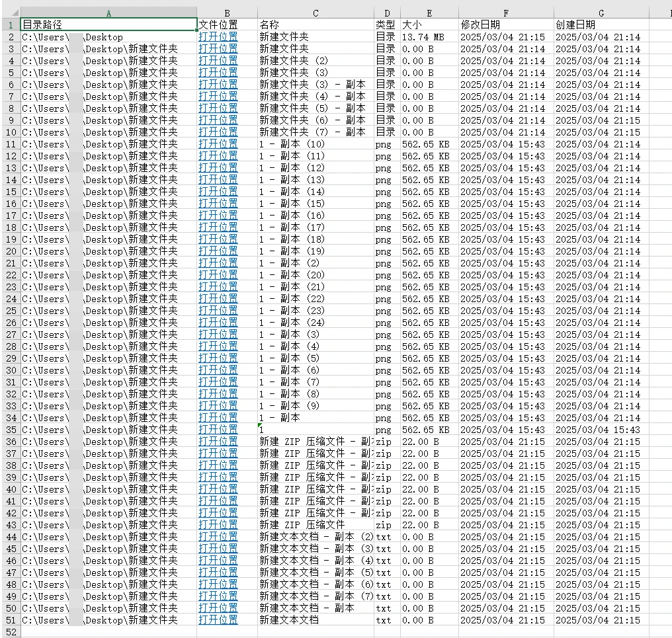Screen dimensions: 672x638
Task: Select column E header
Action: pos(429,13)
